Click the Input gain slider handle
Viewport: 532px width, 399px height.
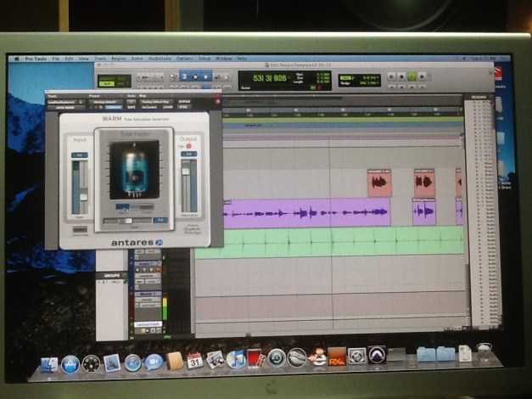[x=83, y=197]
